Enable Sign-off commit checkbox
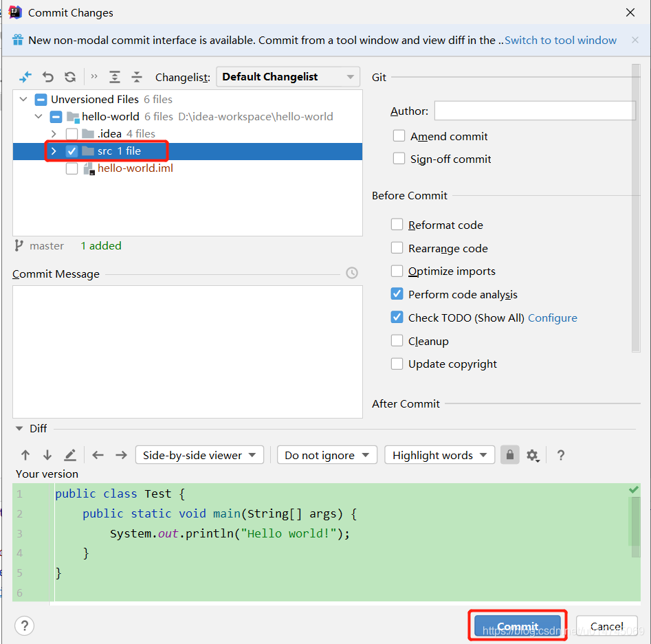This screenshot has width=651, height=644. (399, 158)
